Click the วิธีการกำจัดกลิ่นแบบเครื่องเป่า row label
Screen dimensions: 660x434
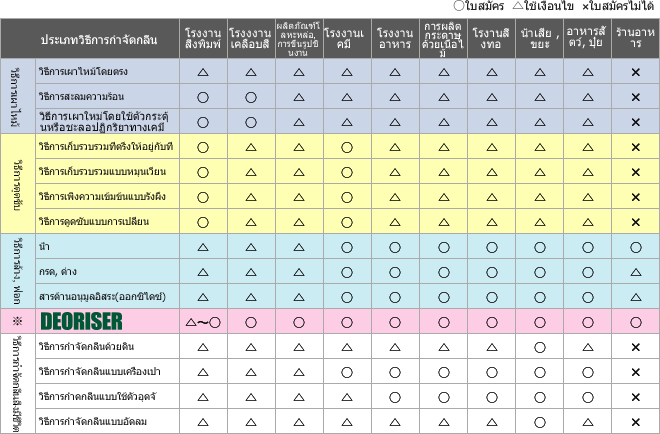[x=100, y=372]
